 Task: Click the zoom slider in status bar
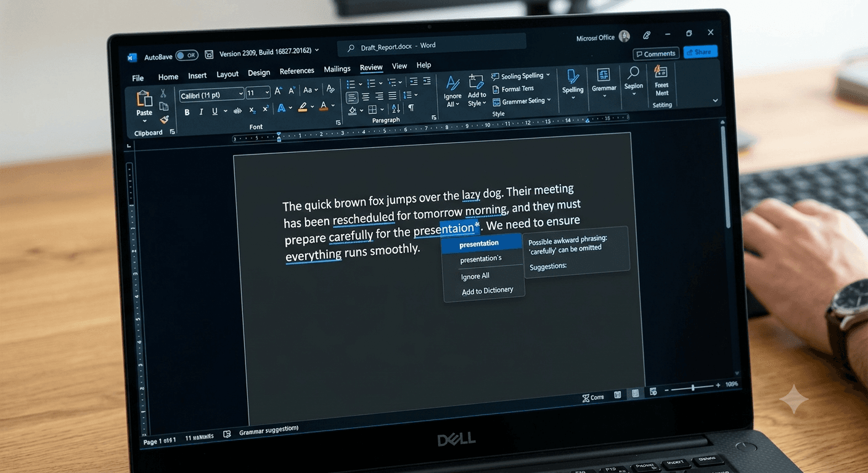[x=693, y=387]
